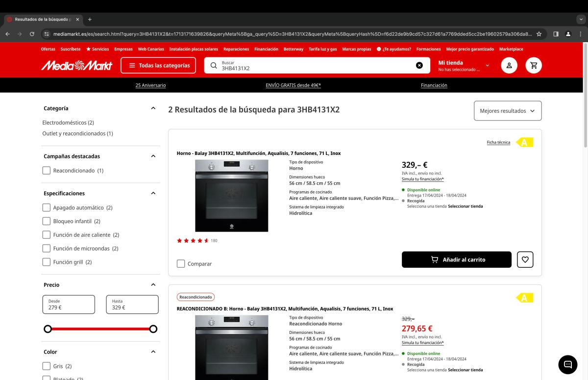Go back in browser history
The height and width of the screenshot is (380, 588).
[7, 34]
